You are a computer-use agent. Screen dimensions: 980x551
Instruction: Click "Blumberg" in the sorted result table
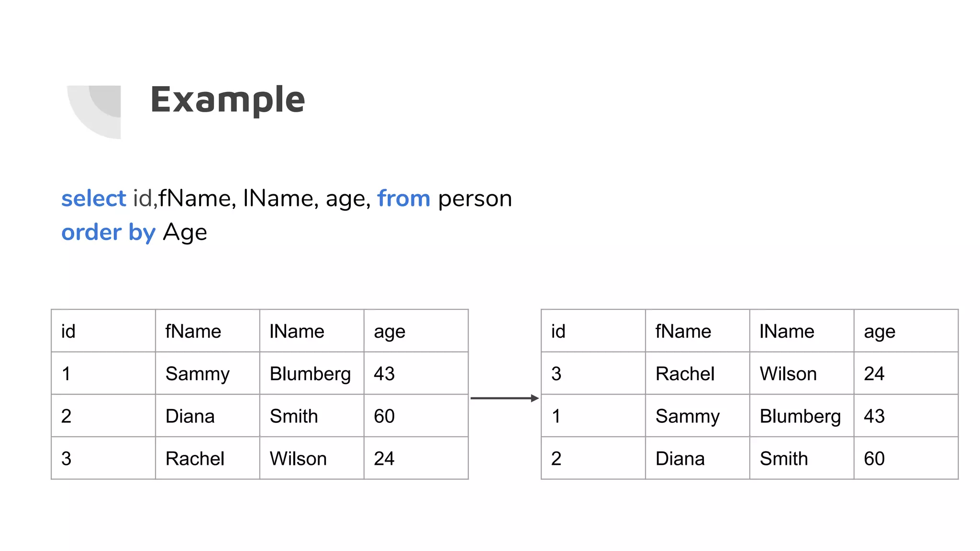(800, 416)
